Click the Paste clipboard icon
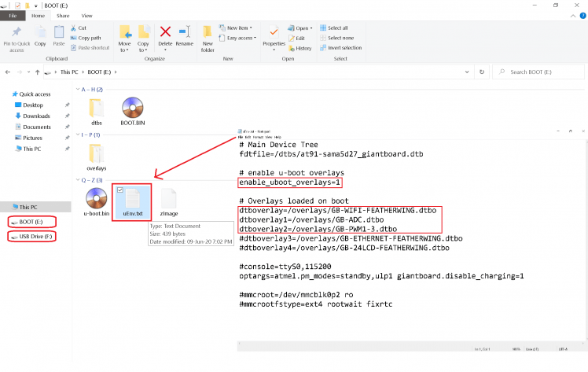The height and width of the screenshot is (372, 588). click(59, 32)
